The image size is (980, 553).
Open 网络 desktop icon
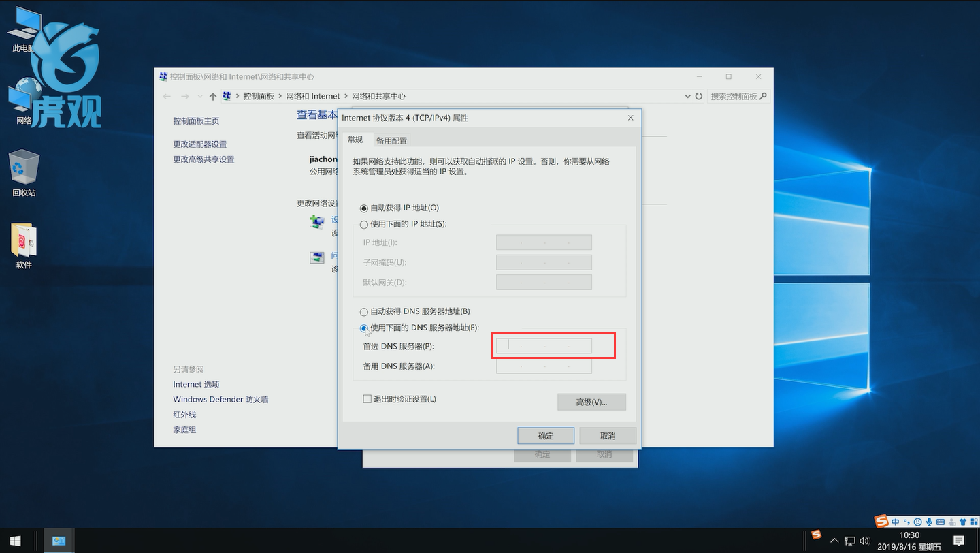[x=24, y=102]
